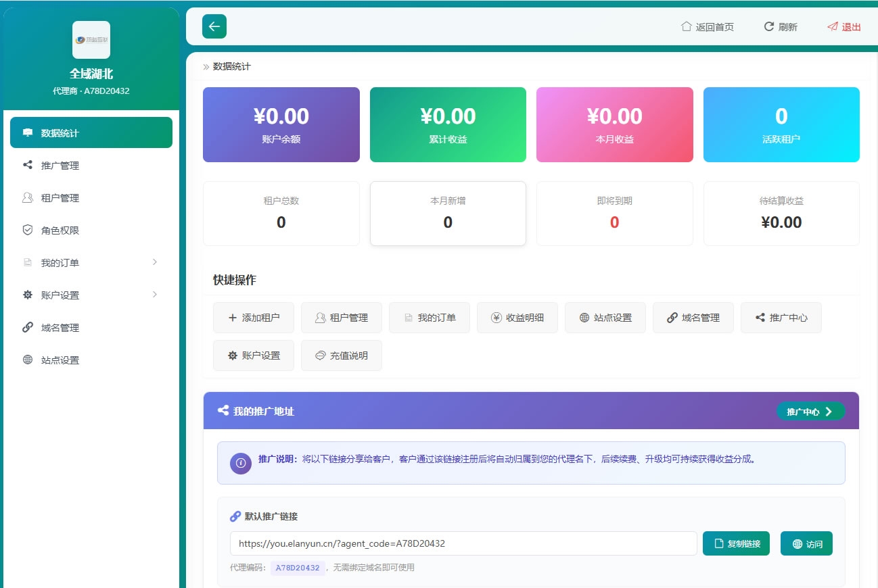The width and height of the screenshot is (878, 588).
Task: Click the 我的订单 quick action button
Action: pos(430,318)
